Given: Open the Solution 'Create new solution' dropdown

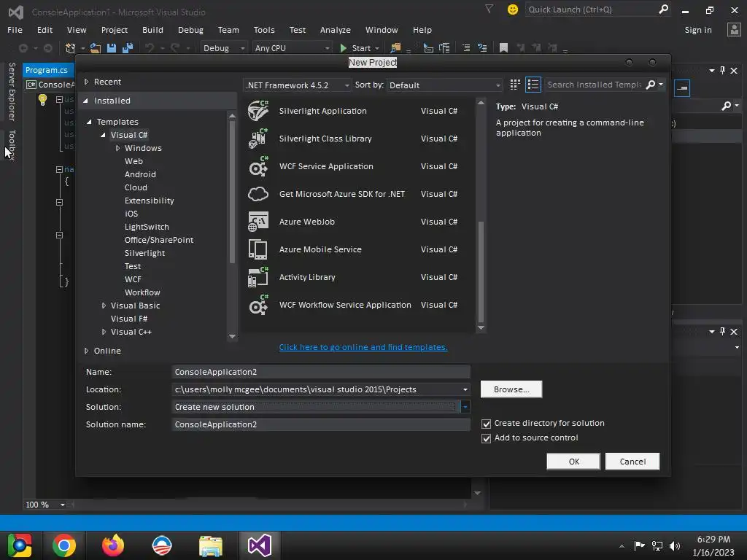Looking at the screenshot, I should point(465,407).
